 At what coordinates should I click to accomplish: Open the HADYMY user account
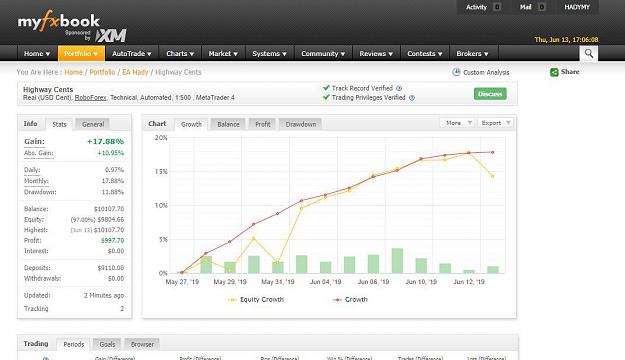point(577,7)
